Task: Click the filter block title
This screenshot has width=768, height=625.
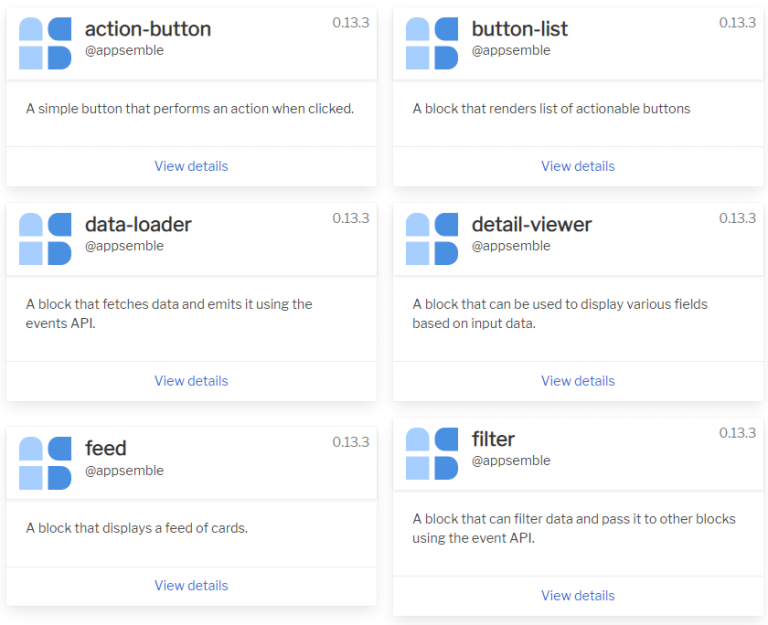Action: pos(494,439)
